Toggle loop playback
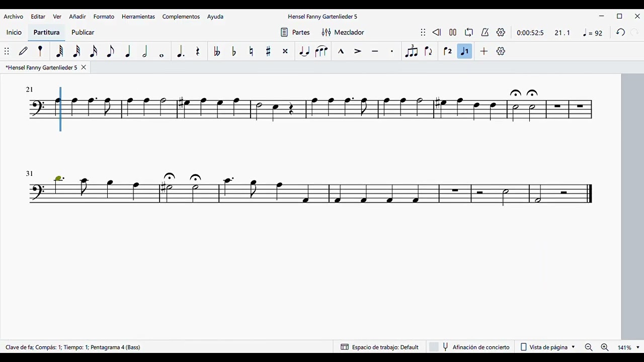The width and height of the screenshot is (644, 362). point(469,32)
